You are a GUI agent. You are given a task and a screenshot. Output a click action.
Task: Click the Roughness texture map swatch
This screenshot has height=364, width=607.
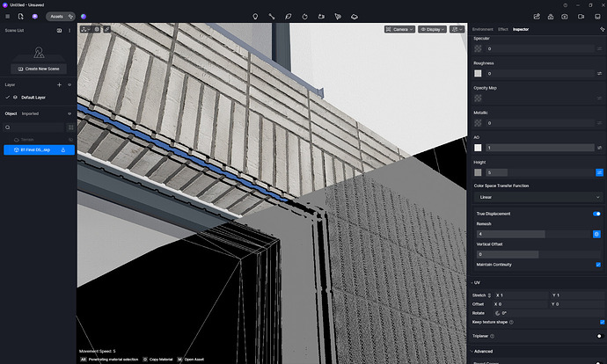478,74
